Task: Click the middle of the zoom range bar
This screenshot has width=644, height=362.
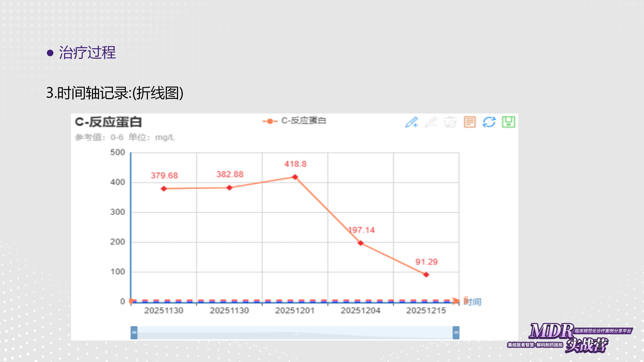Action: [295, 333]
